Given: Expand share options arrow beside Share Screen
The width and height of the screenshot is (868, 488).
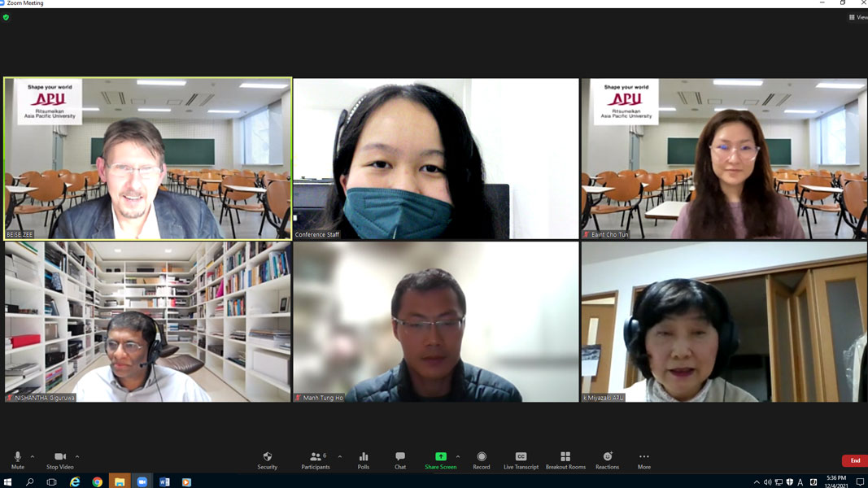Looking at the screenshot, I should click(458, 456).
